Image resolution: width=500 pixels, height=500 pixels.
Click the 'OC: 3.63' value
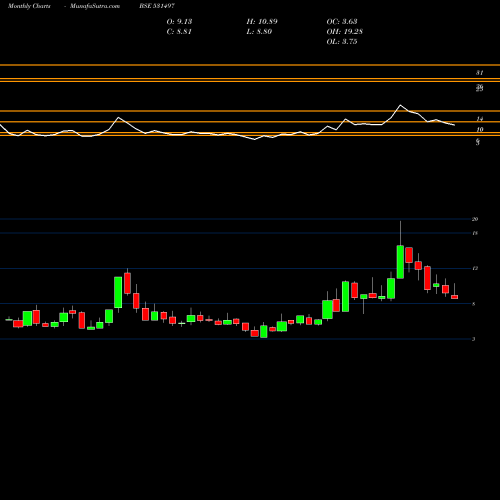(342, 22)
